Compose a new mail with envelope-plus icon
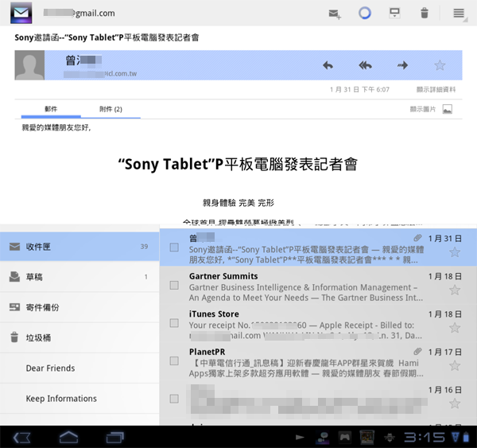Viewport: 477px width, 448px height. (x=335, y=14)
